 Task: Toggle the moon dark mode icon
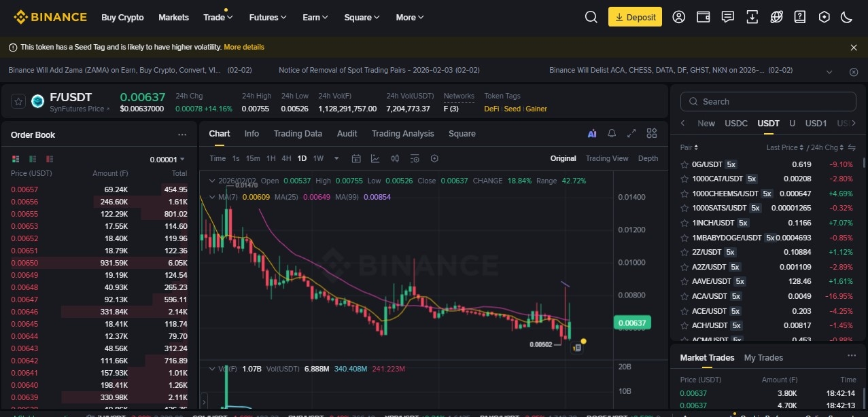846,17
